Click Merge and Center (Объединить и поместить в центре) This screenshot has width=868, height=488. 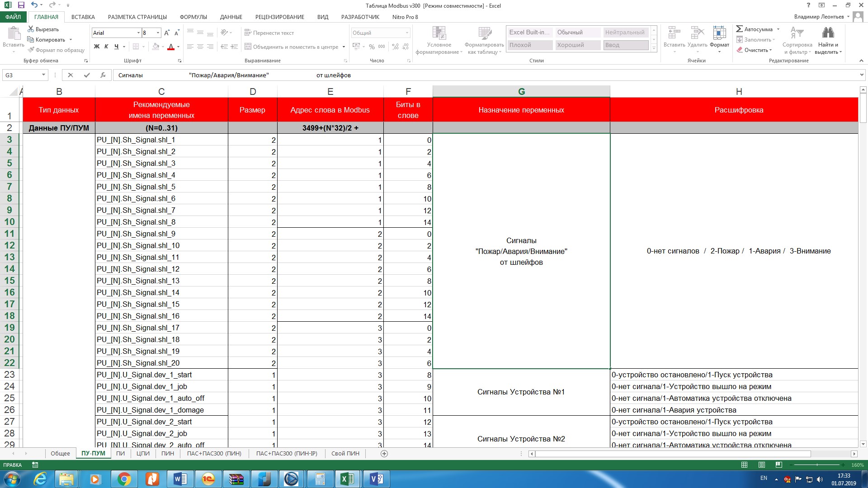[291, 47]
